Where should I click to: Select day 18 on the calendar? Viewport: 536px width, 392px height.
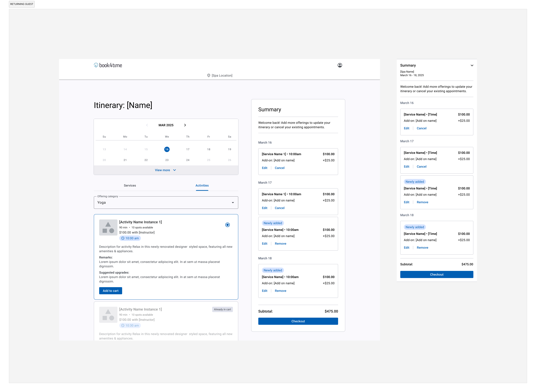(209, 149)
